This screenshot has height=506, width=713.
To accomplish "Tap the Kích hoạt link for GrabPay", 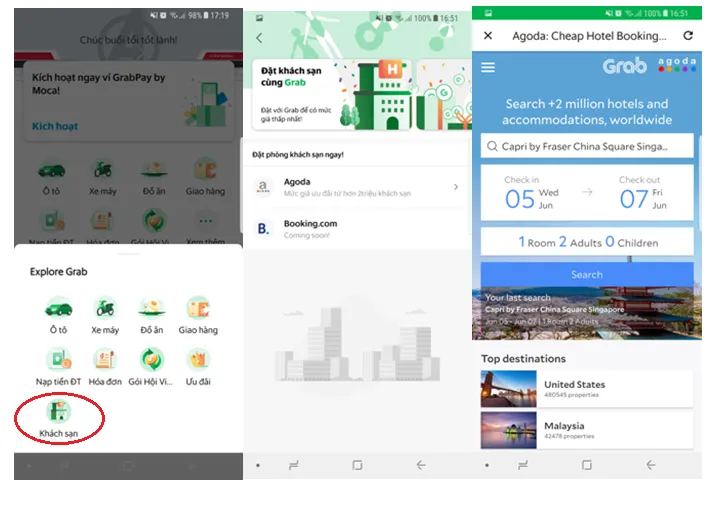I will pos(55,126).
